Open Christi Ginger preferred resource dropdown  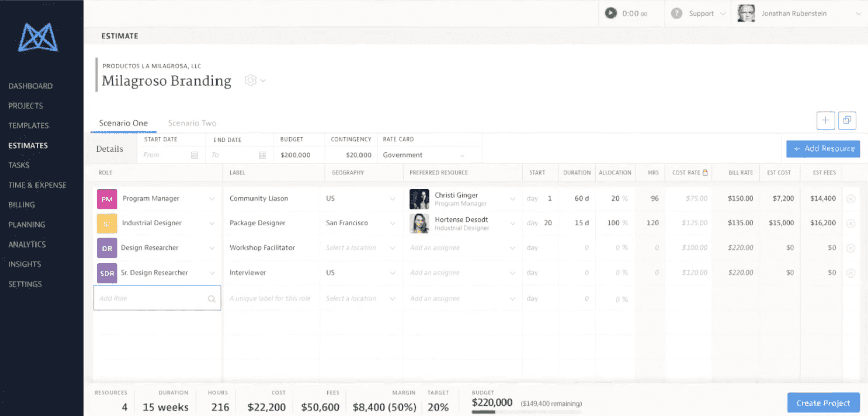click(512, 199)
